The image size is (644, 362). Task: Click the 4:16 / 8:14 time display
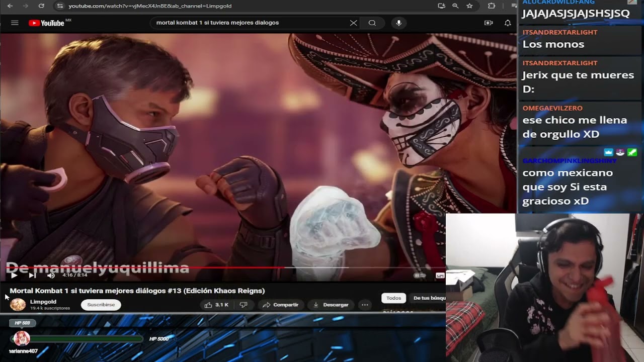[75, 275]
